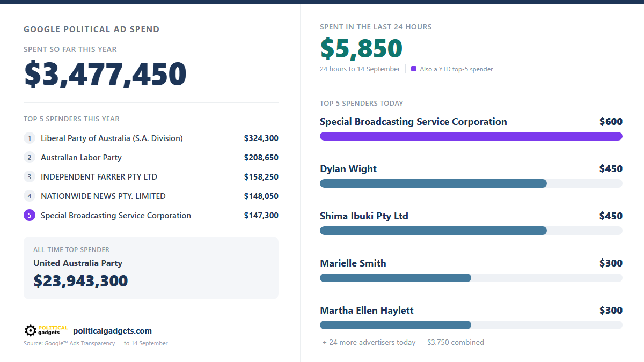The image size is (644, 362).
Task: Click the $23,943,300 all-time amount
Action: point(80,281)
